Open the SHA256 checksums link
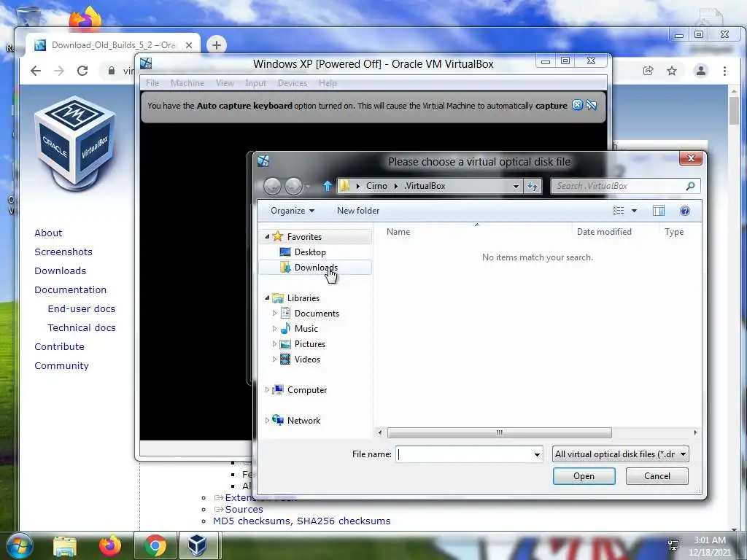This screenshot has height=560, width=747. point(344,521)
